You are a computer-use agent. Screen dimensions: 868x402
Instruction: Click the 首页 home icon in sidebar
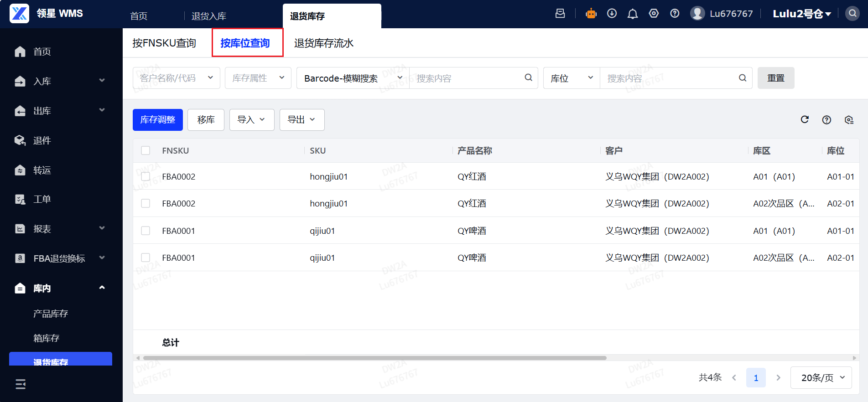(20, 52)
